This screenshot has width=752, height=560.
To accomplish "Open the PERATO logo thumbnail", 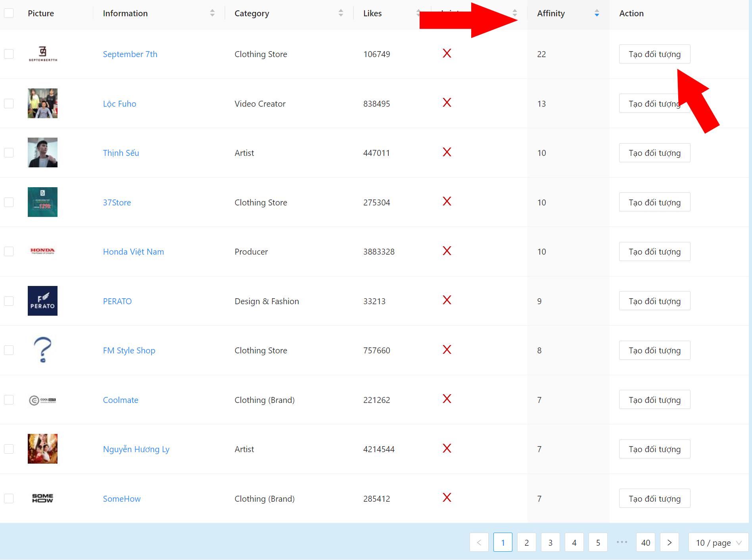I will click(x=42, y=301).
